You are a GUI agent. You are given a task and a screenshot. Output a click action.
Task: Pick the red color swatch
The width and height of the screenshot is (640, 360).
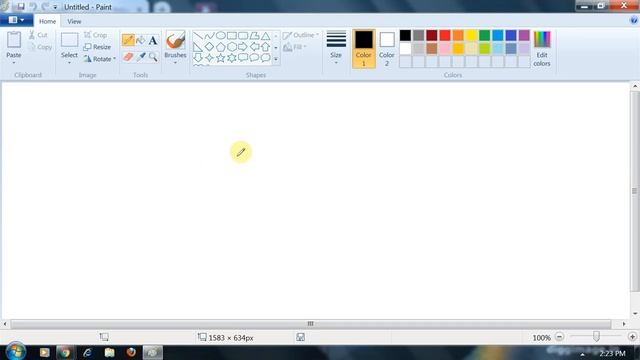(445, 36)
